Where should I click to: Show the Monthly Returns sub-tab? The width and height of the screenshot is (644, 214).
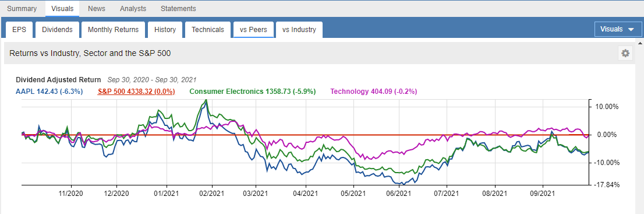(114, 30)
